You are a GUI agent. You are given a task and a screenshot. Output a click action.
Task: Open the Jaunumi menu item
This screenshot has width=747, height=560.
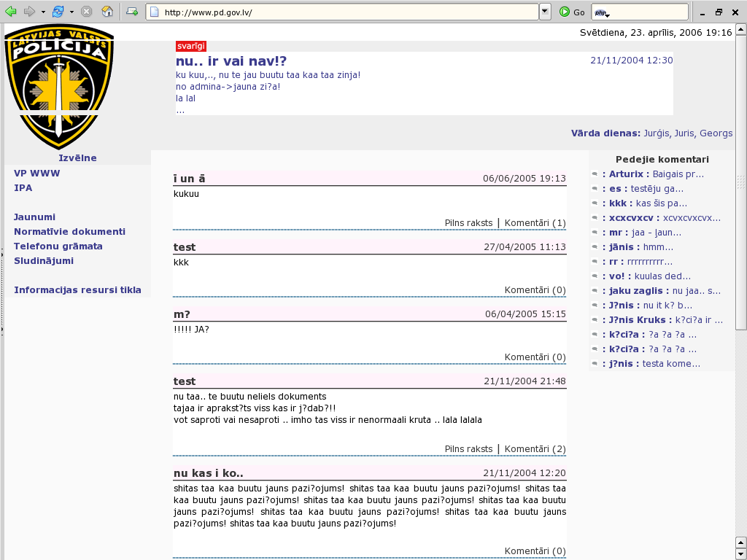click(x=34, y=217)
